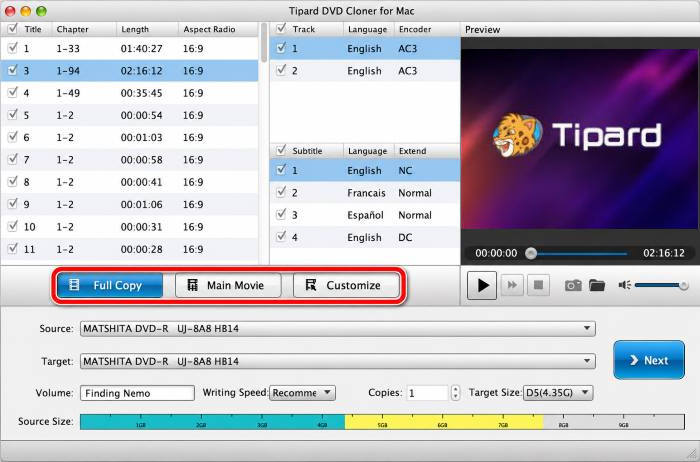Click the Volume name field
This screenshot has height=462, width=700.
point(138,393)
